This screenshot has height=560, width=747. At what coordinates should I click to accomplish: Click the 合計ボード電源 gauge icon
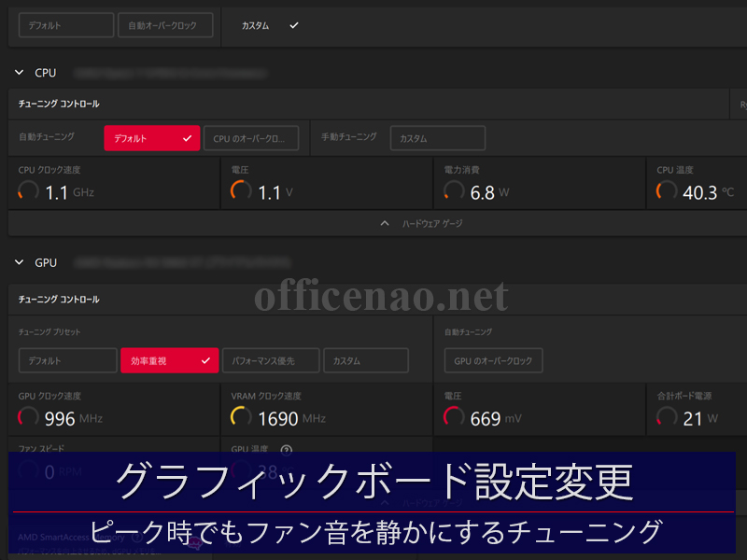[x=667, y=417]
